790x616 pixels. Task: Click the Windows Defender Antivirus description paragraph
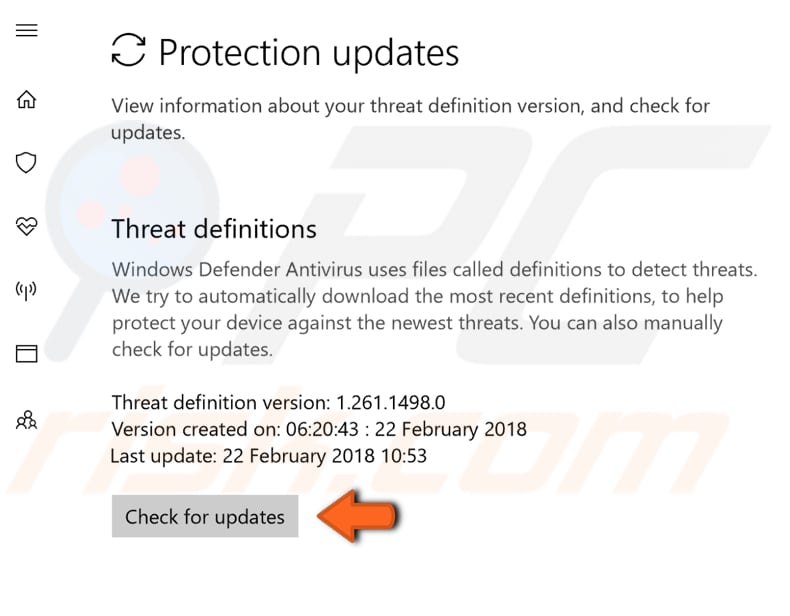[x=434, y=310]
